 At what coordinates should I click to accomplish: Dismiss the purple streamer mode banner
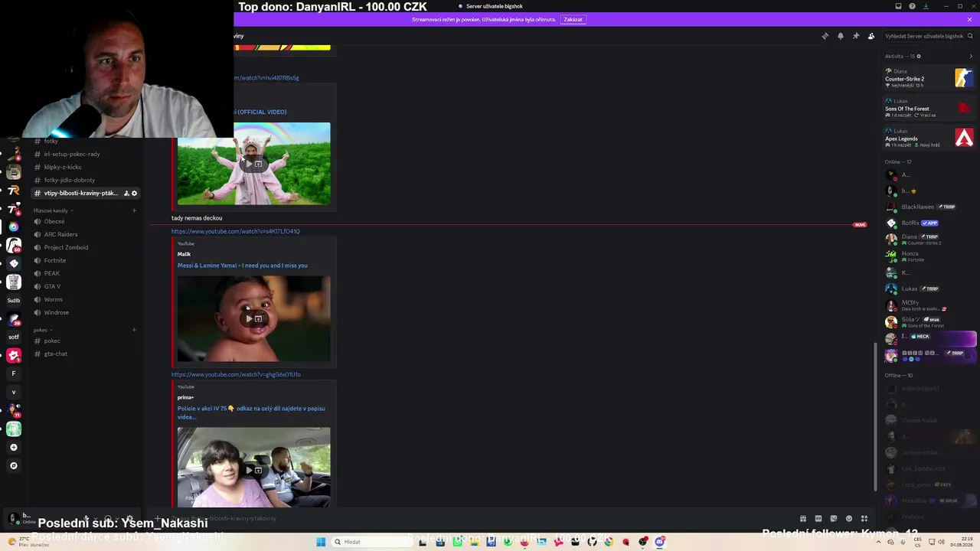(969, 19)
